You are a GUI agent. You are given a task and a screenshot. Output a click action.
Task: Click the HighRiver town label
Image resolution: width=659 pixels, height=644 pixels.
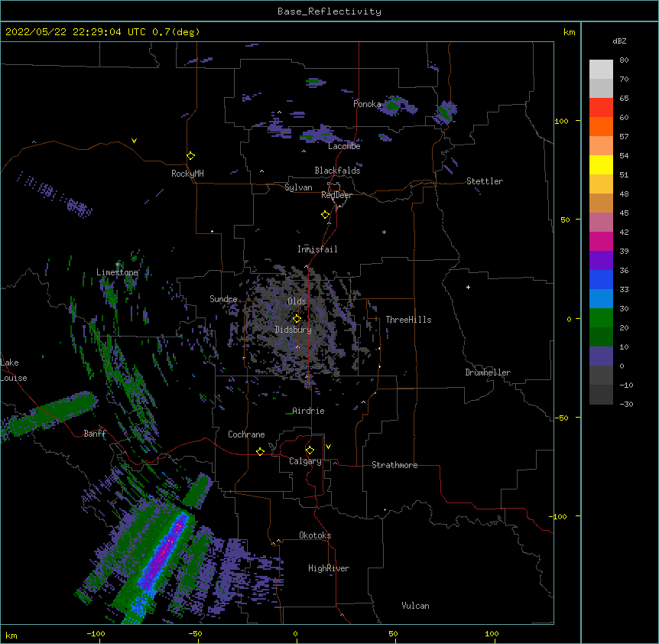329,568
